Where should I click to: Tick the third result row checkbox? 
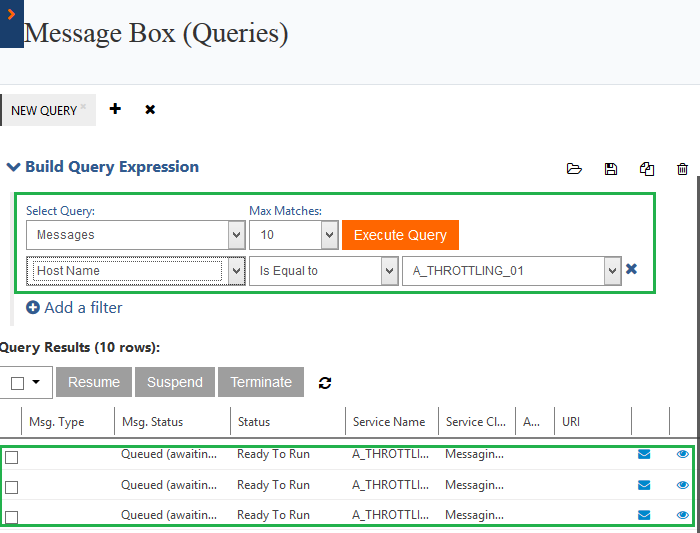pos(12,517)
